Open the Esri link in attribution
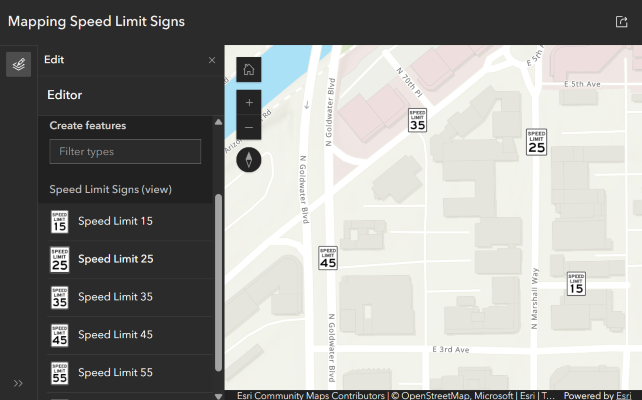The height and width of the screenshot is (400, 642). 624,395
